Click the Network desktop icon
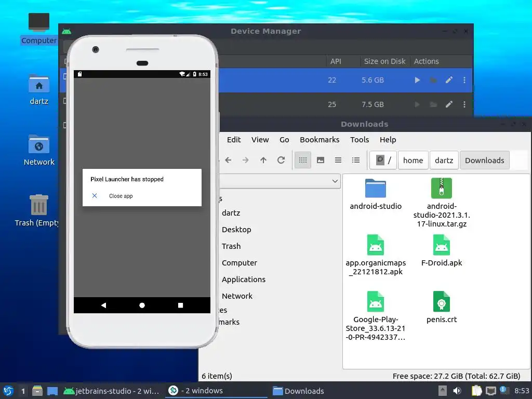This screenshot has width=532, height=399. 38,150
